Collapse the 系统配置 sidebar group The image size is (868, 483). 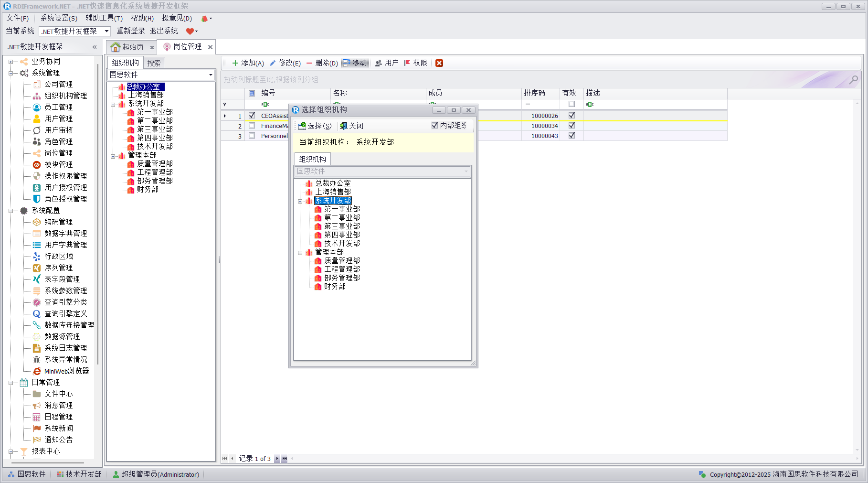[x=11, y=211]
